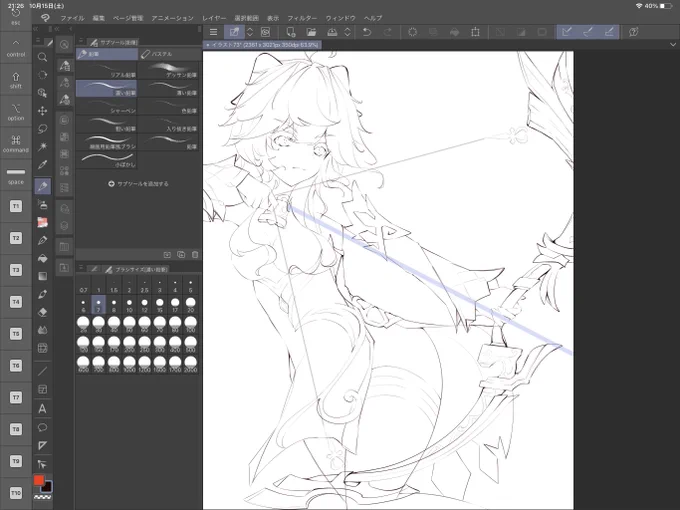Open stepper arrows beside touch edit icon
The image size is (680, 510).
pos(250,32)
